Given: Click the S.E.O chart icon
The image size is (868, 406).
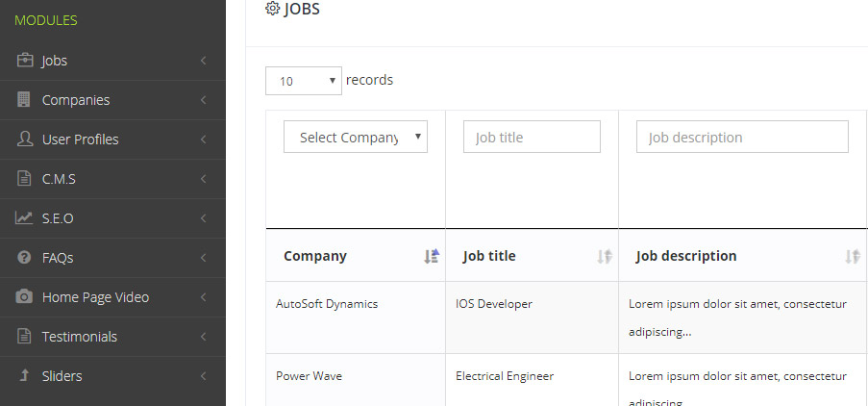Looking at the screenshot, I should pos(25,218).
